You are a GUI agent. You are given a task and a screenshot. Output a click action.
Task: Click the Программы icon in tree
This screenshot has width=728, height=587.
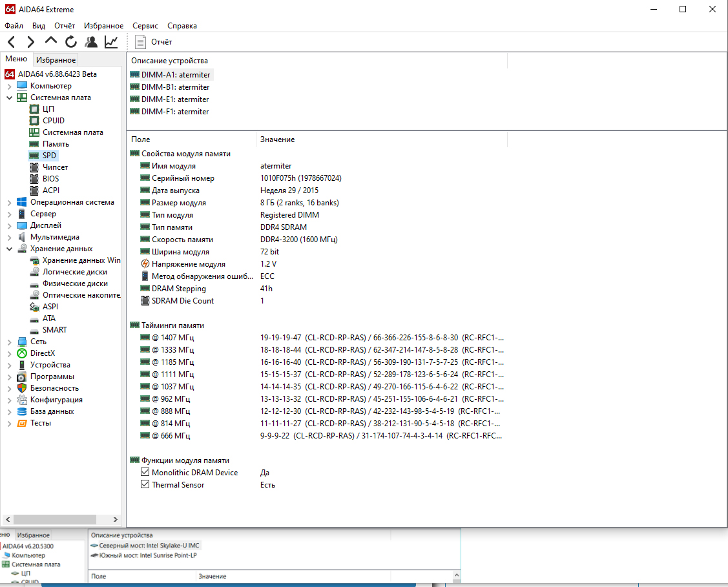point(22,376)
